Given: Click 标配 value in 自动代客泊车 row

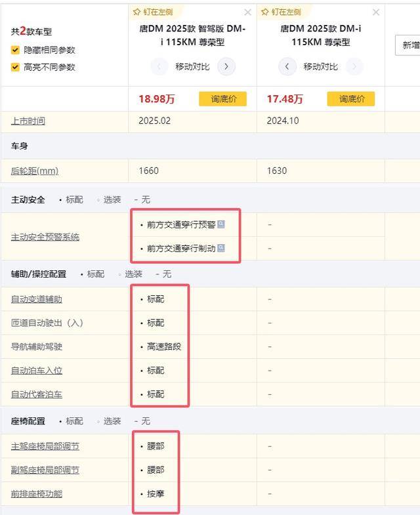Looking at the screenshot, I should 156,394.
